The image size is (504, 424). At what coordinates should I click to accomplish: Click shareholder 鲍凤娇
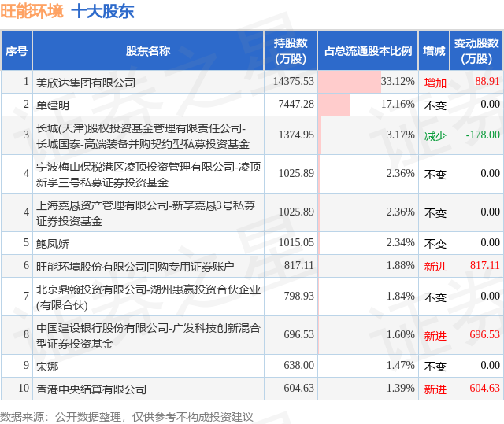(53, 244)
